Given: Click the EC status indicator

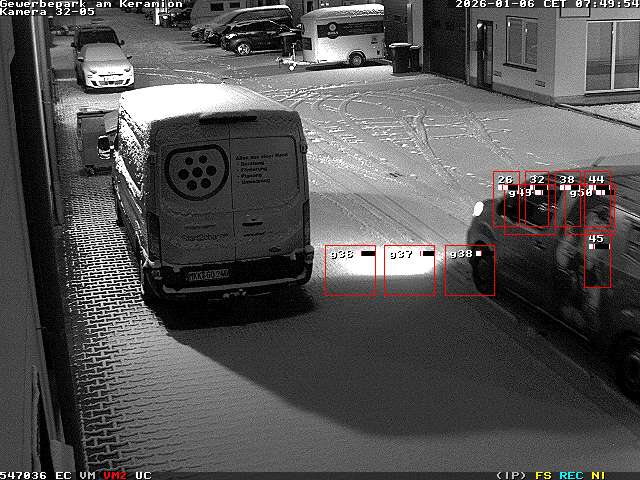Looking at the screenshot, I should (x=63, y=475).
